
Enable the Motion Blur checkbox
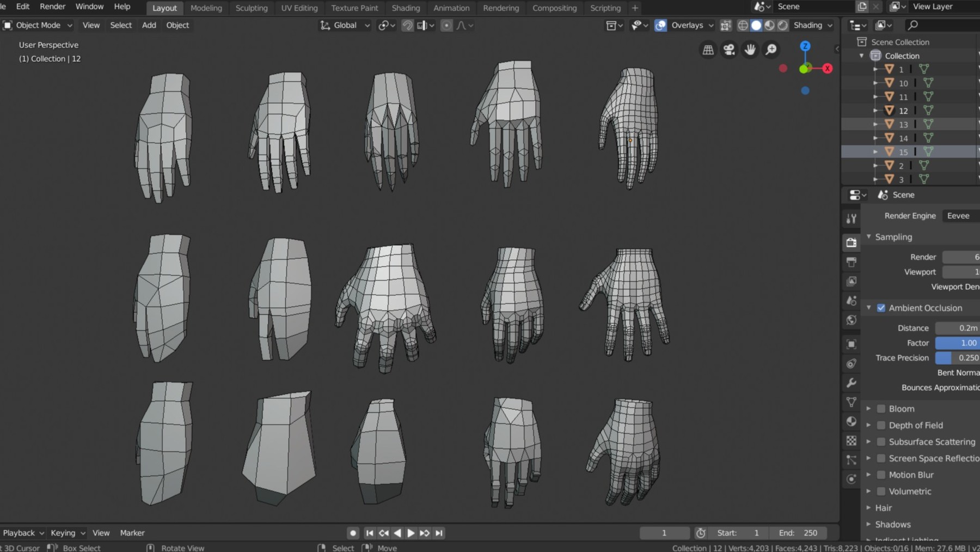[x=881, y=475]
